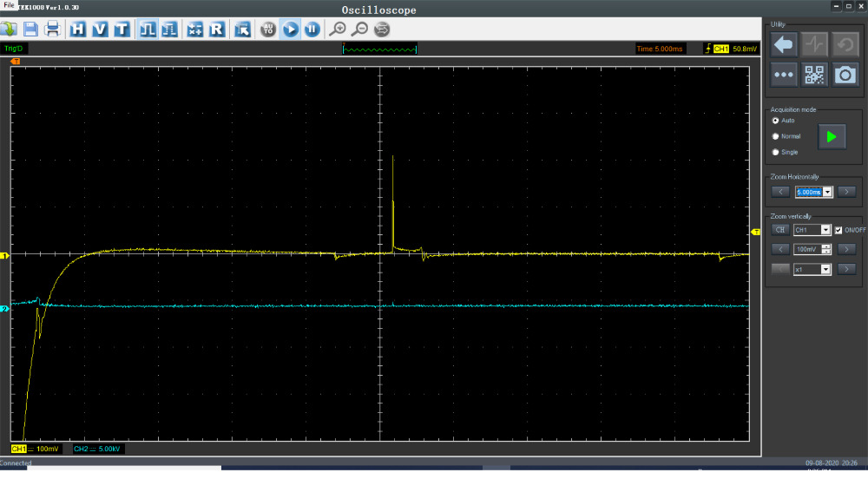The image size is (868, 479).
Task: Increase vertical scale right of 100mV
Action: (x=846, y=249)
